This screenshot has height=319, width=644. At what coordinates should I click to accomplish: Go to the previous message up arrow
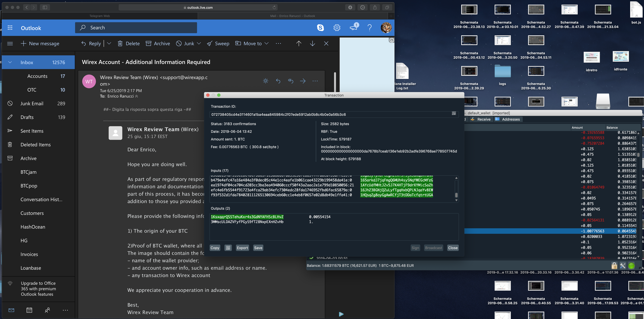[x=299, y=43]
